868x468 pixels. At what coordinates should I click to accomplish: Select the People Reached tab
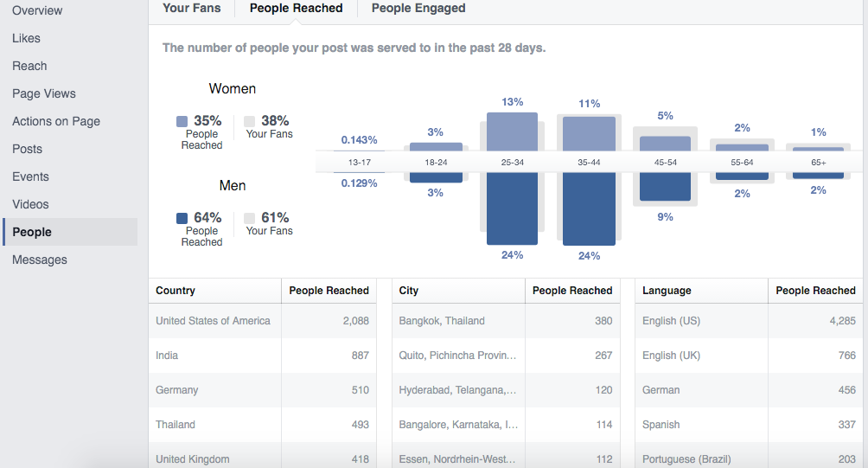pos(296,9)
